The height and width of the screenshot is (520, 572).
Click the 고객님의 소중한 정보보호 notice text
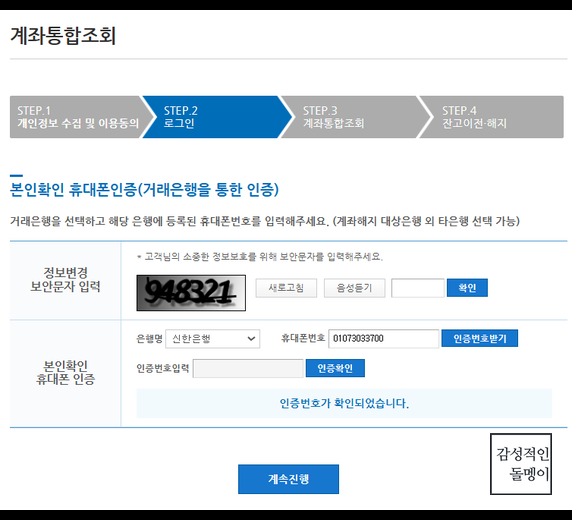pos(260,257)
